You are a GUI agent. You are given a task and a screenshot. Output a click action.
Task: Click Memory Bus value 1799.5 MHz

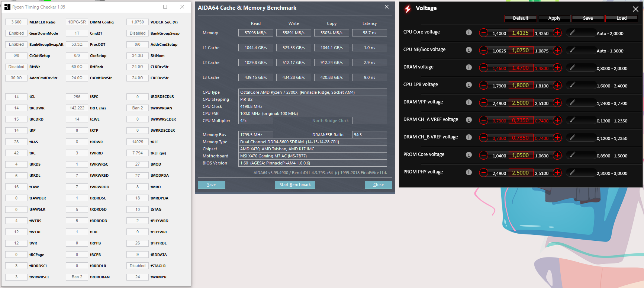(256, 135)
